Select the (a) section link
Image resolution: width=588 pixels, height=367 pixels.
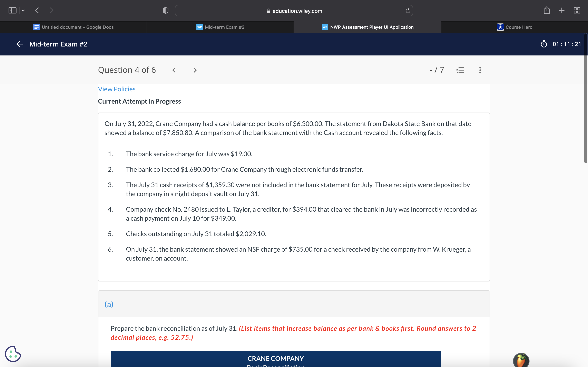(109, 304)
